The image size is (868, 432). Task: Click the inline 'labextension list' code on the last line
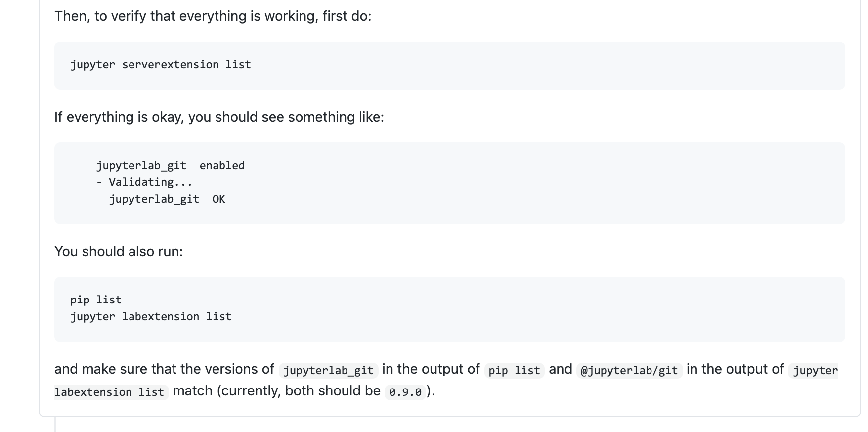(x=109, y=392)
